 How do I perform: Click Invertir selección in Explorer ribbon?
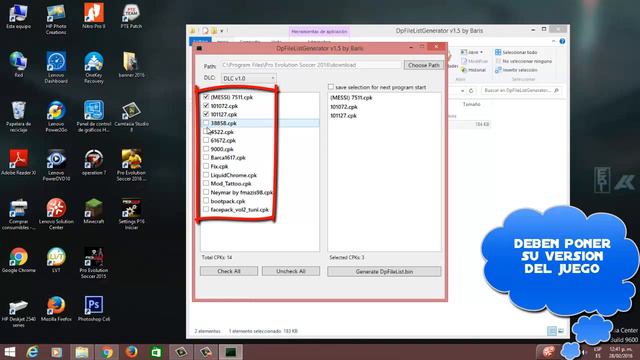coord(516,70)
